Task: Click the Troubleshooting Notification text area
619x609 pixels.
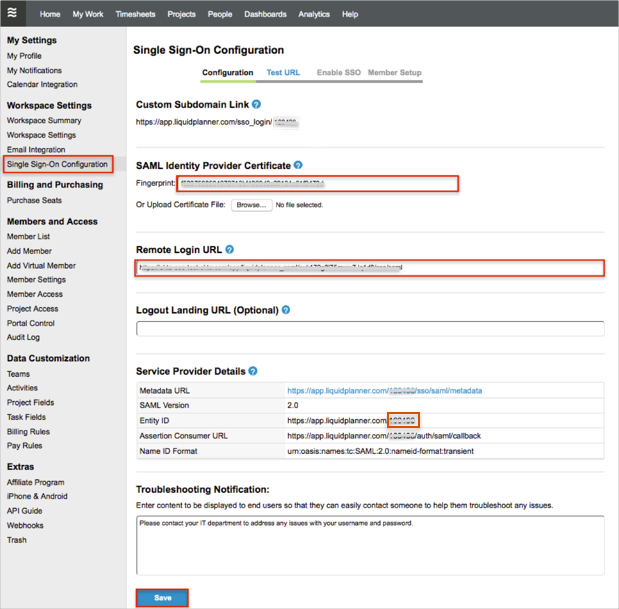Action: tap(370, 543)
